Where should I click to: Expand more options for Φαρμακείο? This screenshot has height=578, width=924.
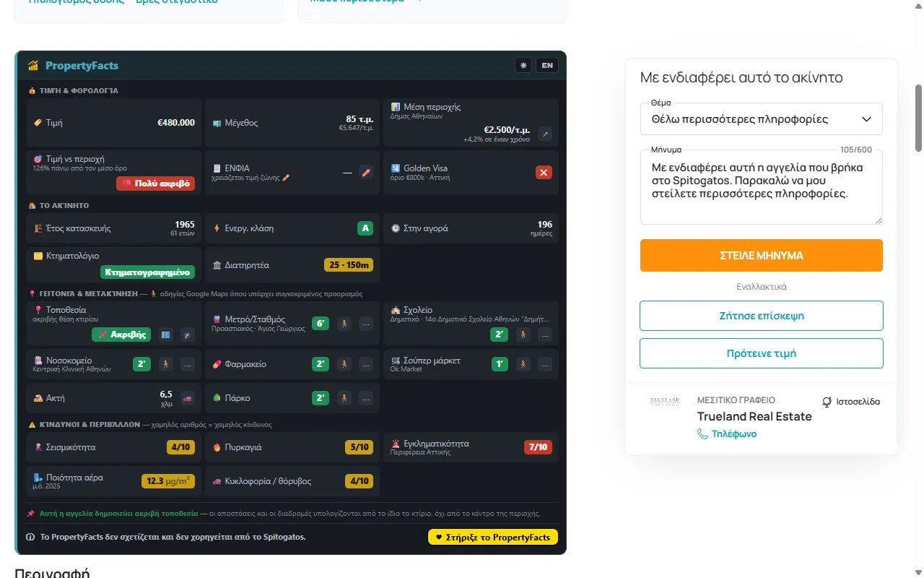tap(366, 364)
